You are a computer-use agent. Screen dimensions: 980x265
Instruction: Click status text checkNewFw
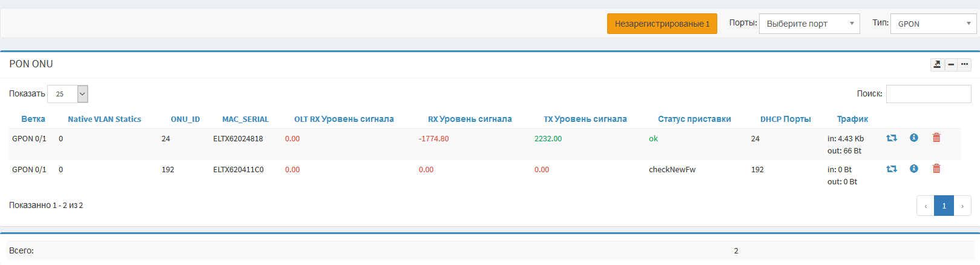672,170
